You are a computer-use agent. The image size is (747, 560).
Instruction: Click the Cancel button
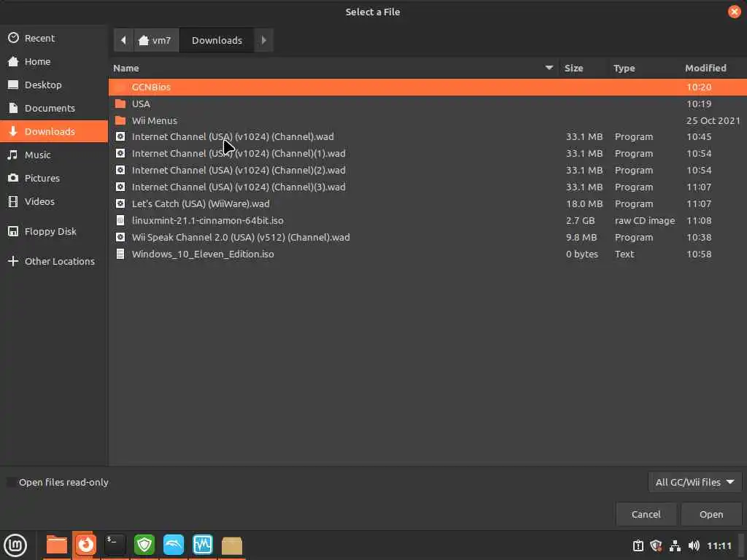(646, 514)
